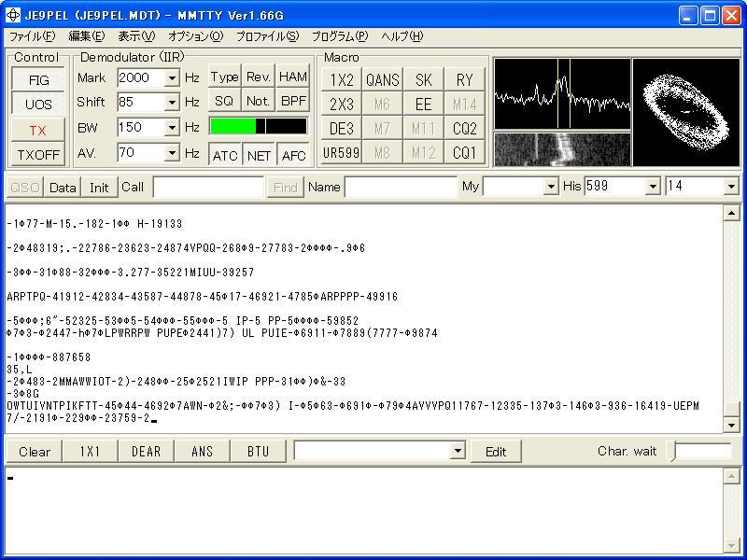Image resolution: width=747 pixels, height=560 pixels.
Task: Click the demodulator Type button
Action: pos(224,77)
